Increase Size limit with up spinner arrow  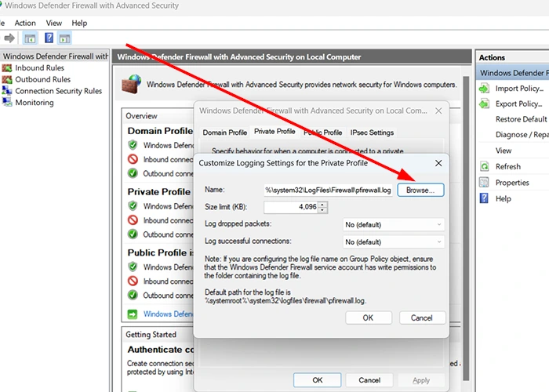click(322, 204)
